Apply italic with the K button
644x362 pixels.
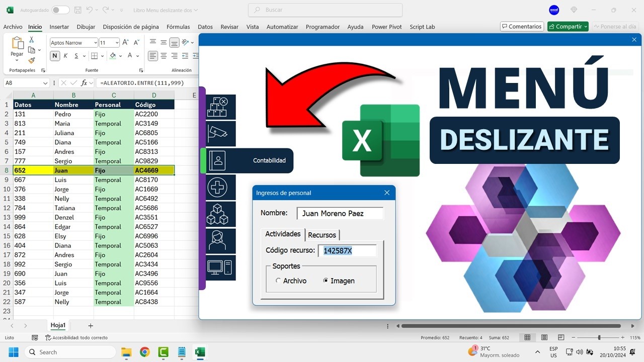pos(65,56)
